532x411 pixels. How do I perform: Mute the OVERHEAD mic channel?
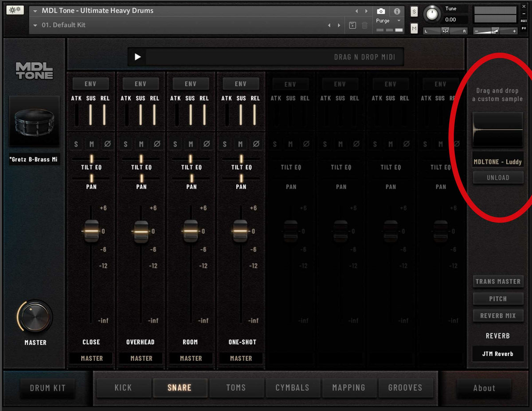click(x=141, y=144)
